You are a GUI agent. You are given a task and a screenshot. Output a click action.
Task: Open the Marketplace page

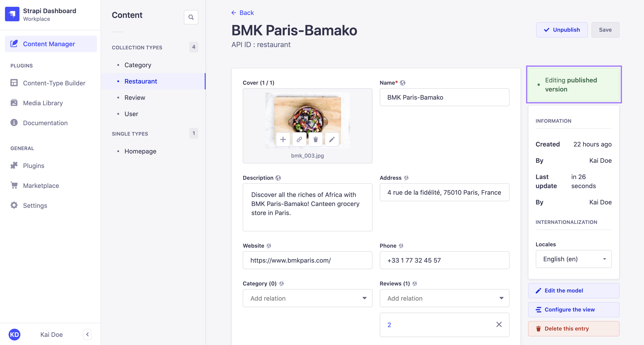41,185
